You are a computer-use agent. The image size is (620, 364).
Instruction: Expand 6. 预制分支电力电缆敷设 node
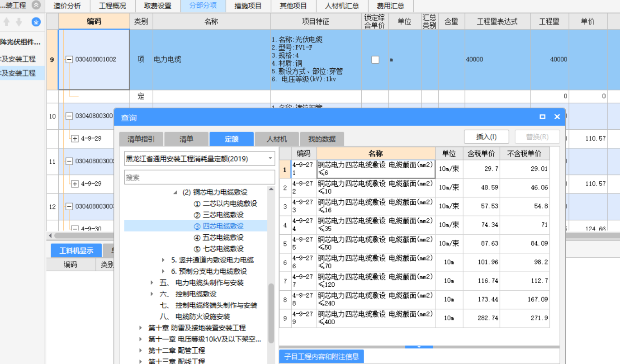163,271
